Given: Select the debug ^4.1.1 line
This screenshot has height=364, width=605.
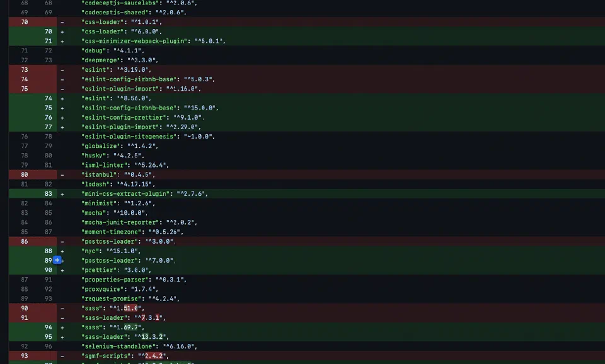Looking at the screenshot, I should (307, 50).
